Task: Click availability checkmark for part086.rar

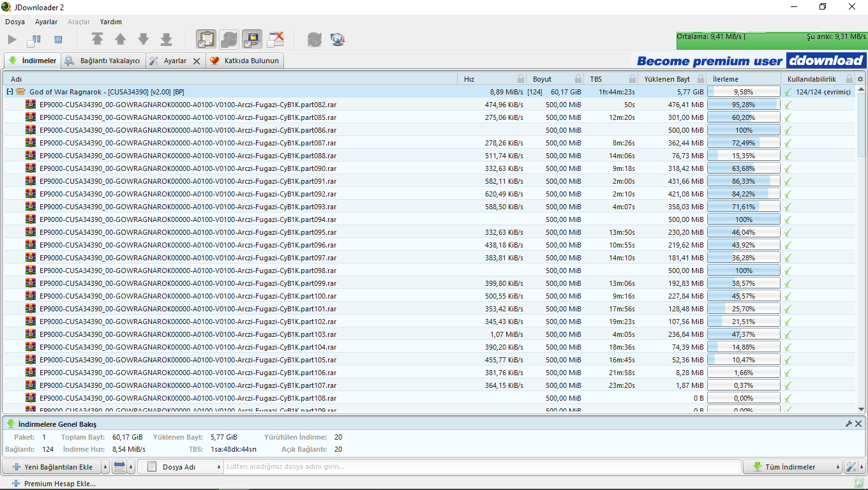Action: pos(788,130)
